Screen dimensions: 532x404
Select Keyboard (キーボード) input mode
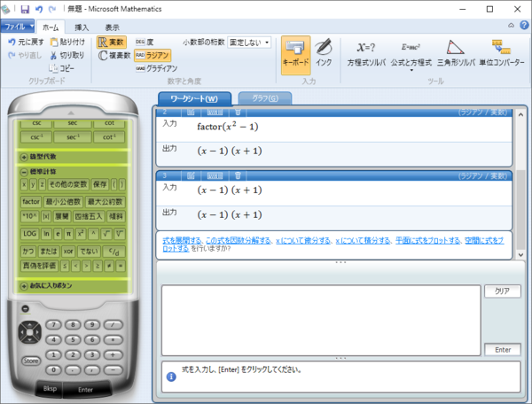tap(295, 55)
